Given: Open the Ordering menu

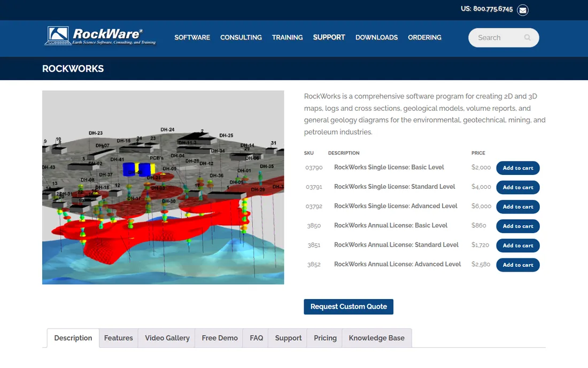Looking at the screenshot, I should (x=424, y=37).
